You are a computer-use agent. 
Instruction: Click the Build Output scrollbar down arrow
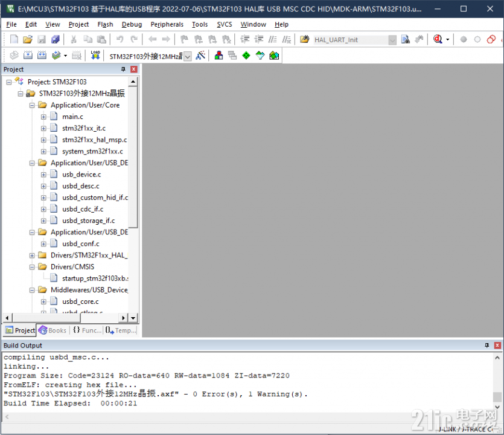click(x=497, y=407)
